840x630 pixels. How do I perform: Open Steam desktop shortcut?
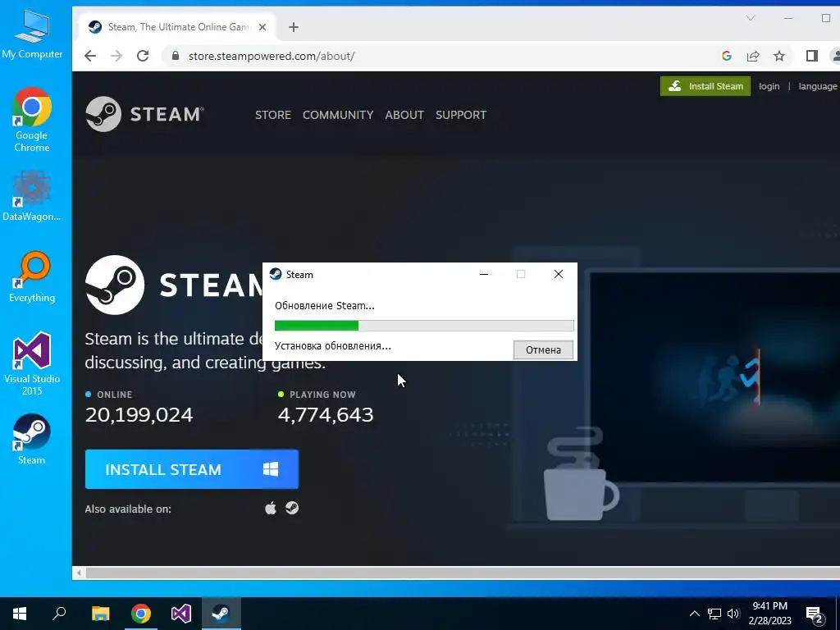coord(32,440)
